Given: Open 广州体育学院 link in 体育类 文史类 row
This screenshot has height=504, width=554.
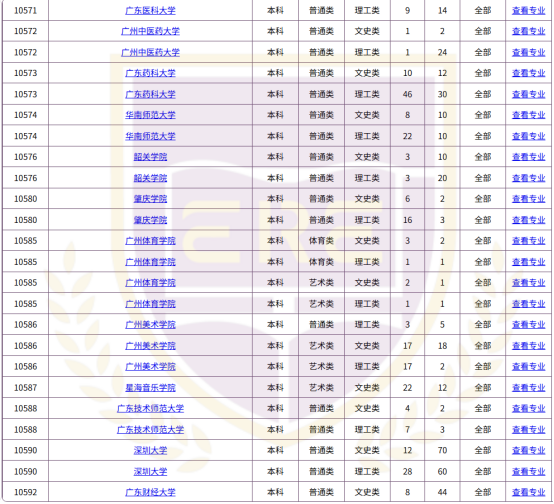Looking at the screenshot, I should click(x=150, y=241).
